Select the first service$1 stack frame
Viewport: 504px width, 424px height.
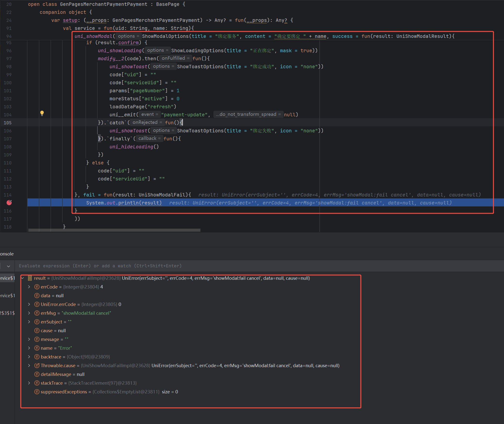coord(7,278)
